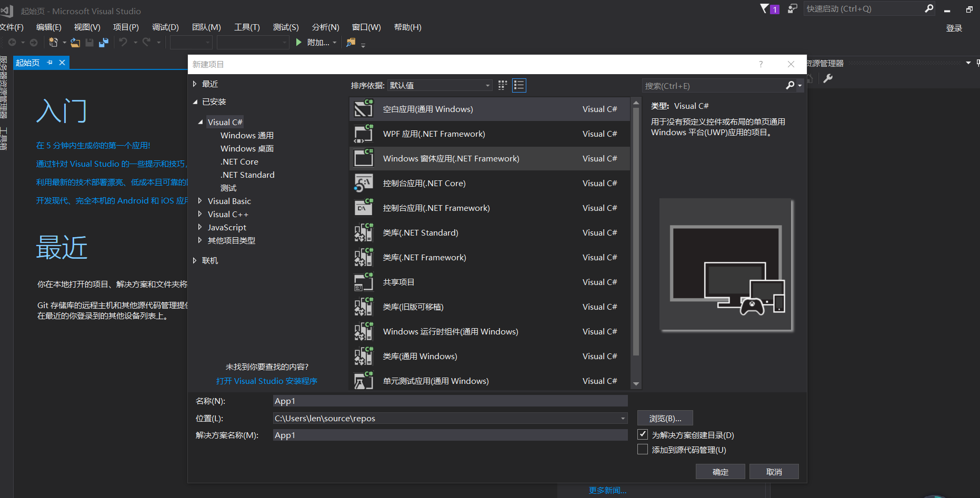Click the green start debugging arrow
The width and height of the screenshot is (980, 498).
299,42
